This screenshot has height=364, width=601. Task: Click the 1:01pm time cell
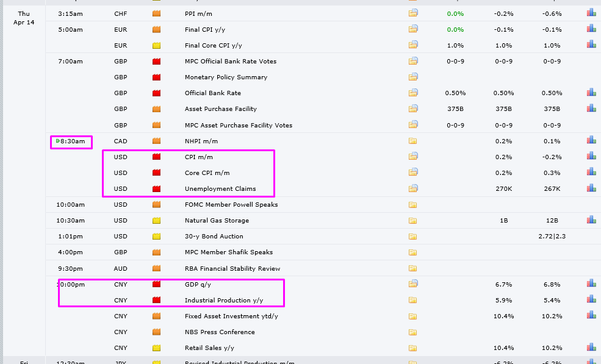click(x=70, y=237)
